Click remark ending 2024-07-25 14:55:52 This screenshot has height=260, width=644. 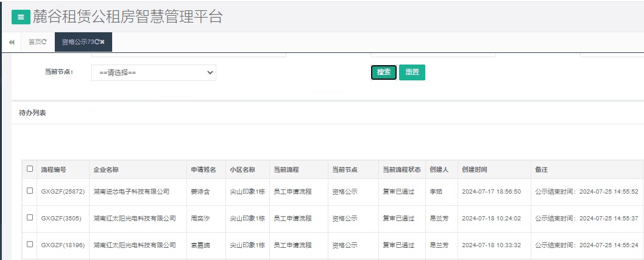pos(587,192)
